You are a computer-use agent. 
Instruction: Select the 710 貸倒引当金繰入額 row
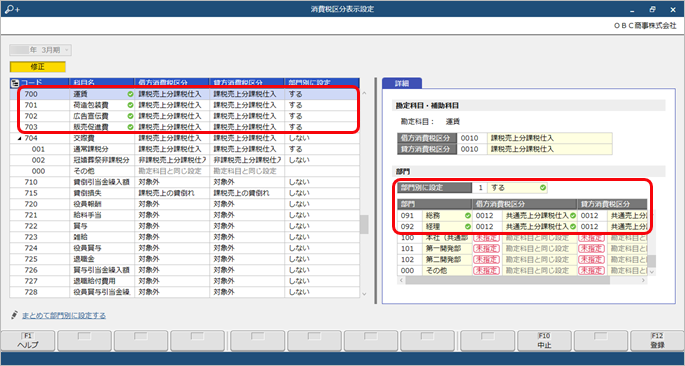point(185,182)
